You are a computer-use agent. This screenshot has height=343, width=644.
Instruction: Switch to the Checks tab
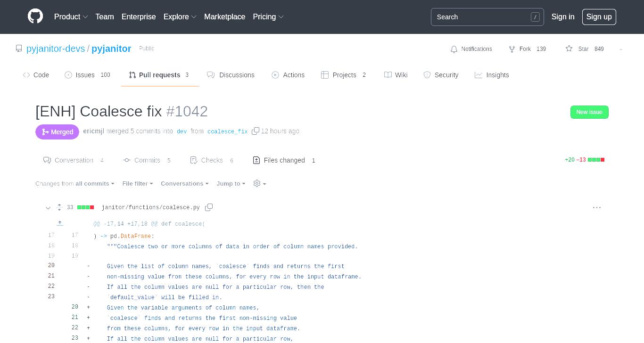point(212,160)
